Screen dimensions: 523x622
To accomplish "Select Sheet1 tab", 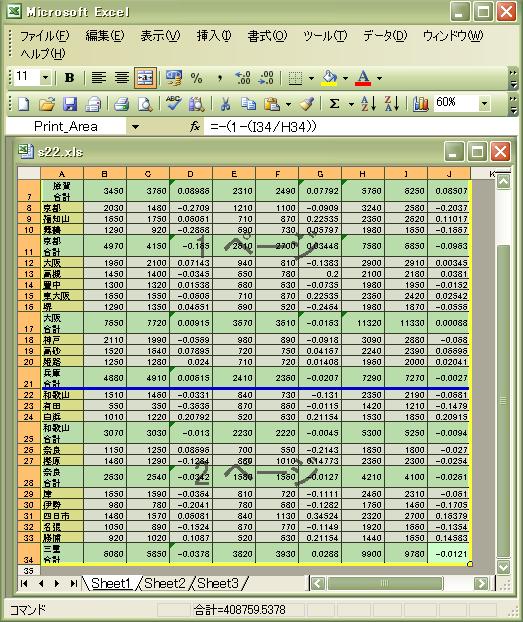I will pos(111,583).
